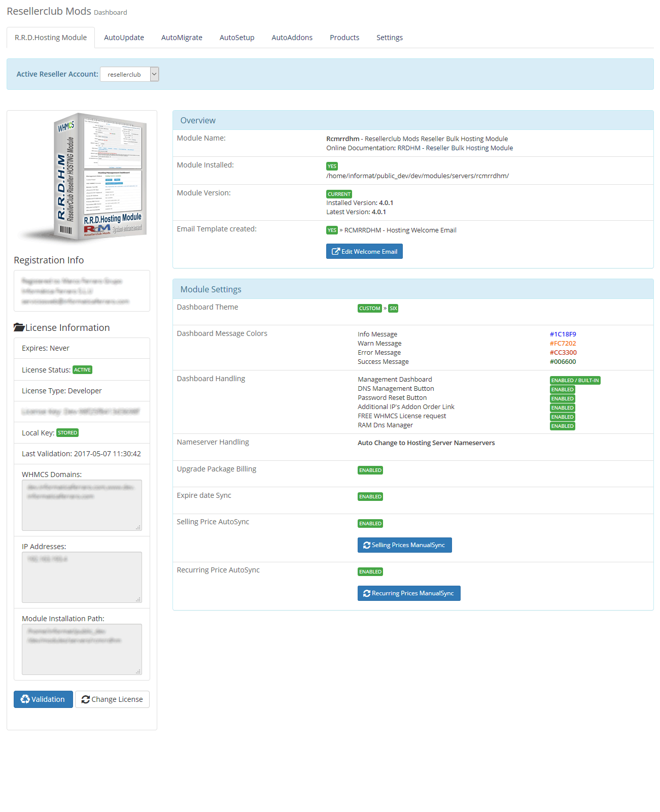Click the Auto Change to Hosting Server Nameservers text
The image size is (660, 812).
tap(426, 443)
